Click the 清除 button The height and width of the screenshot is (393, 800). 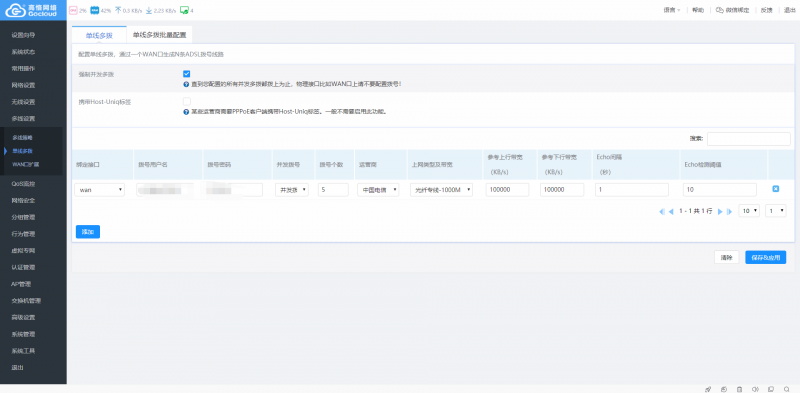click(x=727, y=258)
